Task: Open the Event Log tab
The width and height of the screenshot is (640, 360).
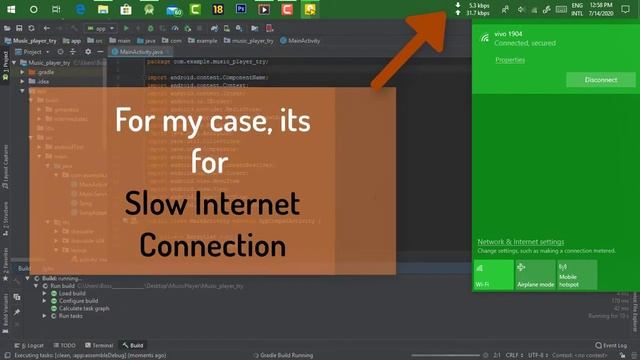Action: tap(611, 345)
